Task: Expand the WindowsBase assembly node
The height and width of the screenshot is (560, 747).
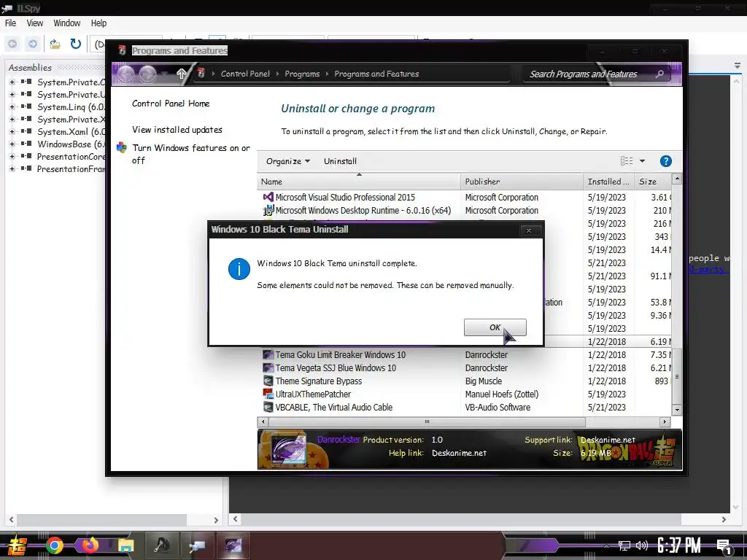Action: (12, 144)
